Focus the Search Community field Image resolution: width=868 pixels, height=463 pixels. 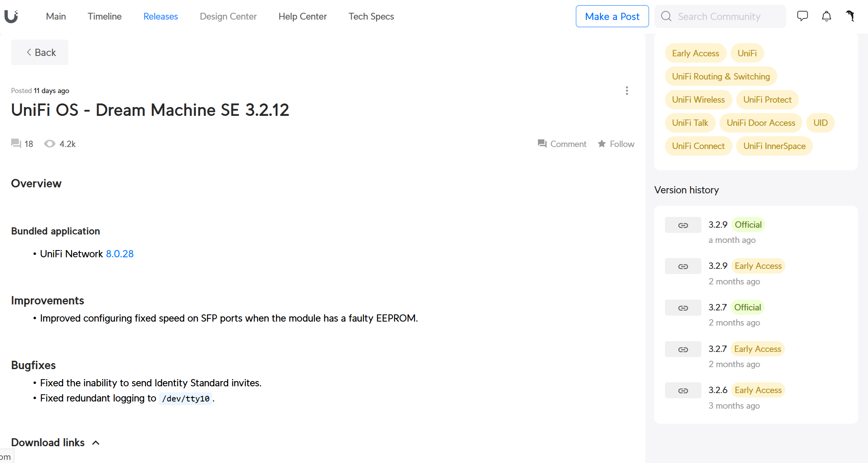tap(720, 16)
